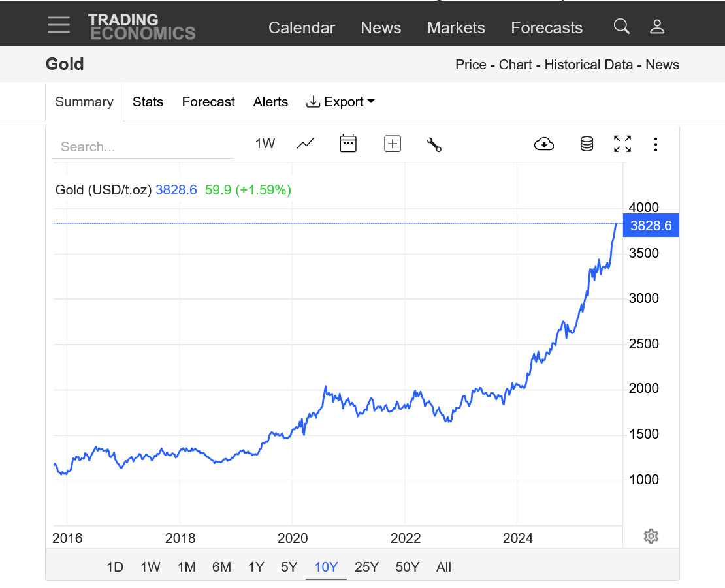Expand the Export dropdown
The width and height of the screenshot is (725, 588).
(340, 102)
